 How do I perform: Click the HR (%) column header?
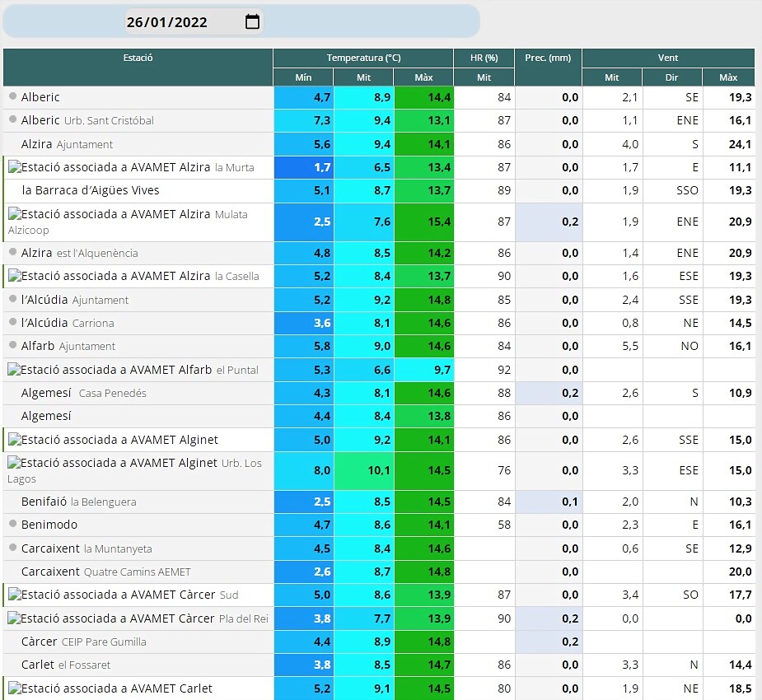[484, 58]
